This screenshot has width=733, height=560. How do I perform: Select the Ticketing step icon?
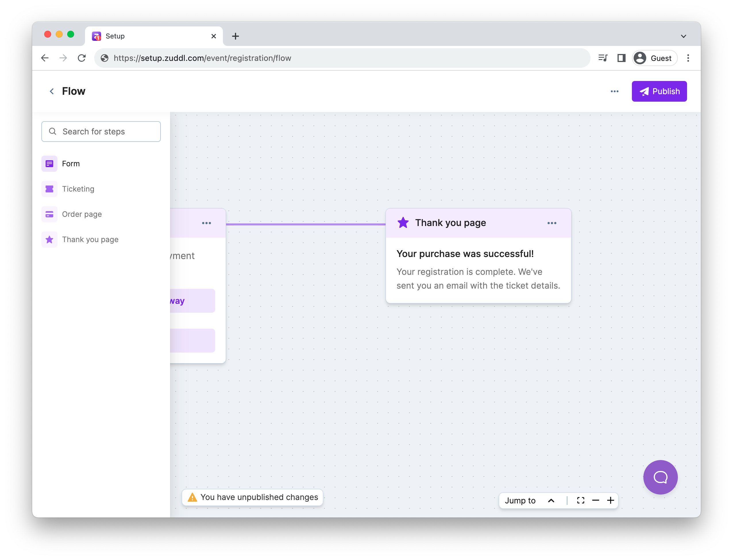49,189
